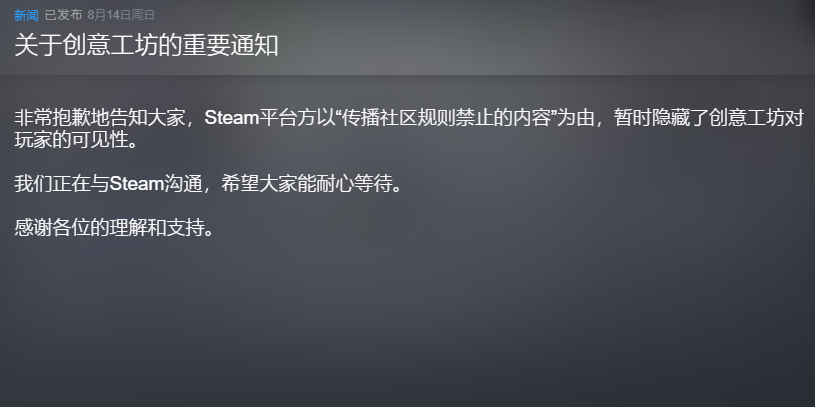Click the phrase 平台方以 after Steam

click(x=297, y=118)
